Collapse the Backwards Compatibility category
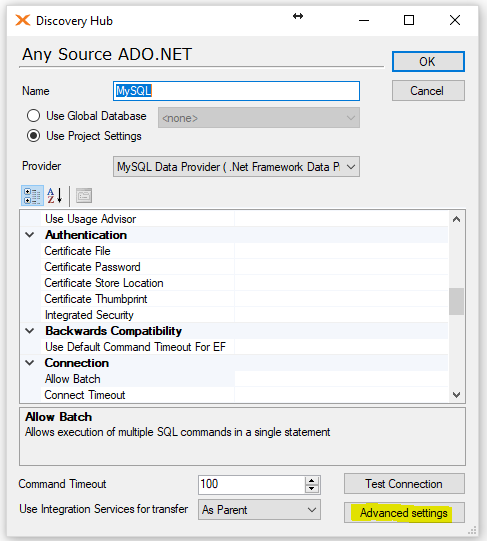Viewport: 487px width, 541px height. click(x=30, y=331)
